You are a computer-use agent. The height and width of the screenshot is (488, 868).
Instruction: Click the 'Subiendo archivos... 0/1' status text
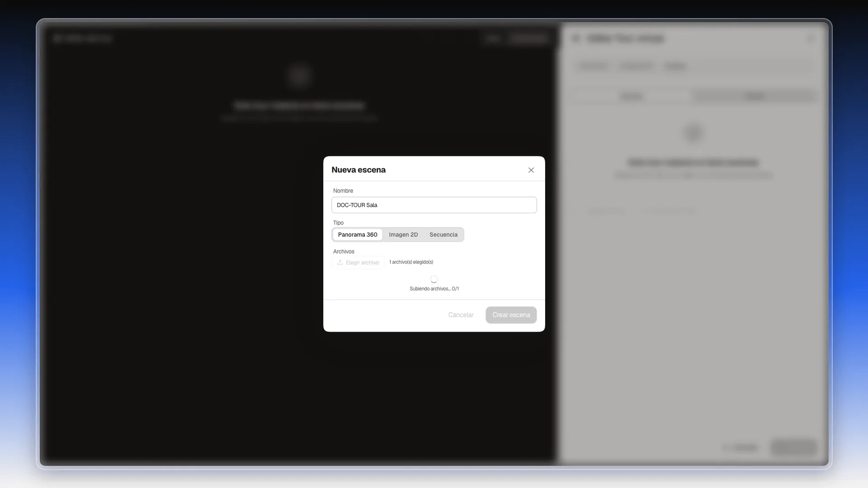(x=434, y=289)
